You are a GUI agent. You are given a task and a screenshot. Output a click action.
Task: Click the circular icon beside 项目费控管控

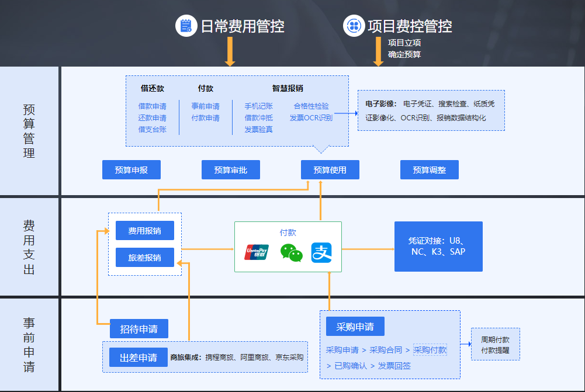pyautogui.click(x=355, y=25)
